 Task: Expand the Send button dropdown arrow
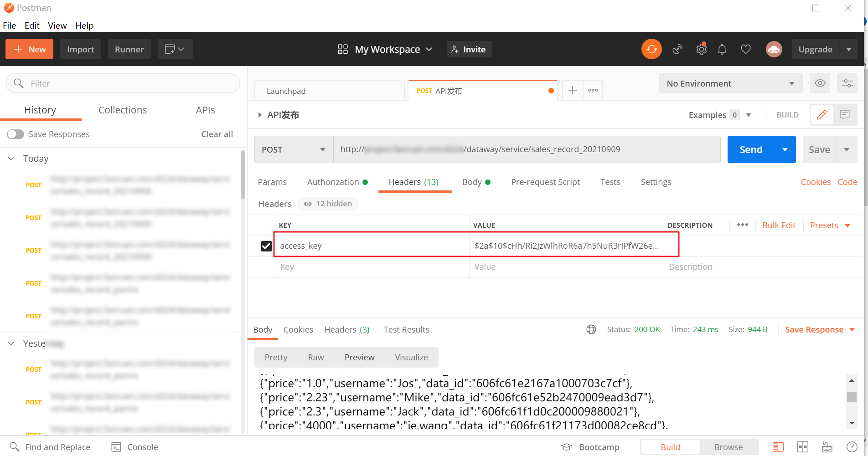[785, 149]
